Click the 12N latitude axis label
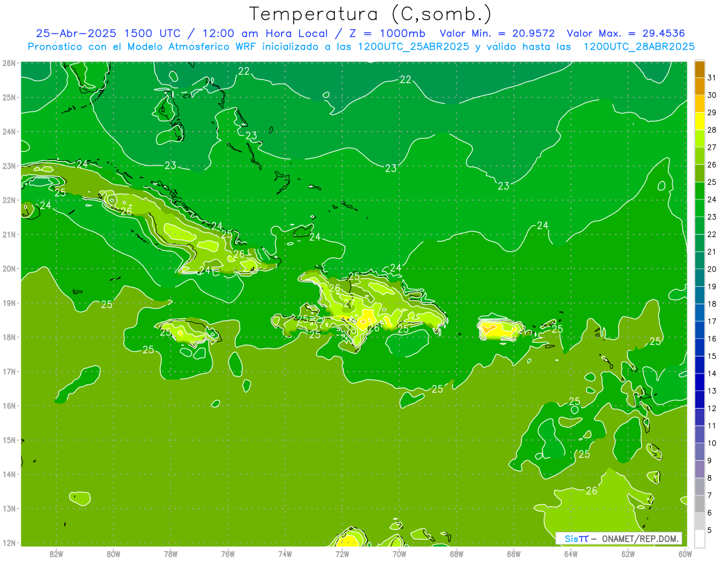728x562 pixels. [8, 543]
